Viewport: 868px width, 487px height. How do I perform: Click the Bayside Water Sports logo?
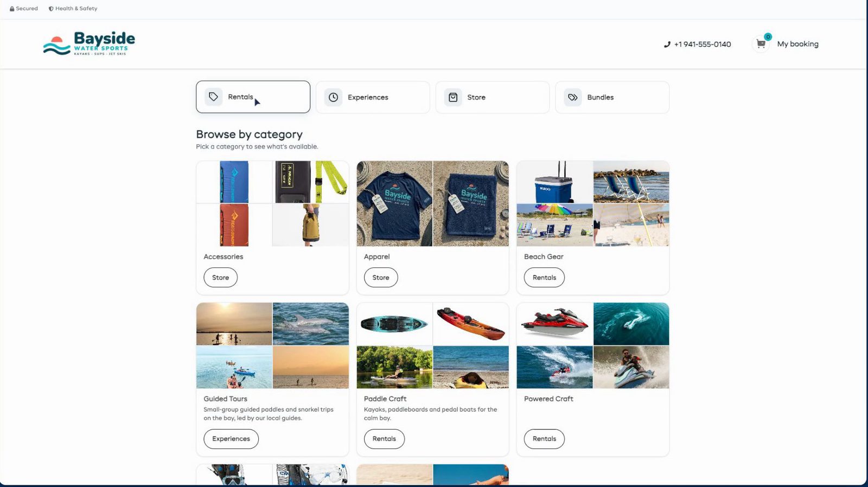[x=89, y=43]
